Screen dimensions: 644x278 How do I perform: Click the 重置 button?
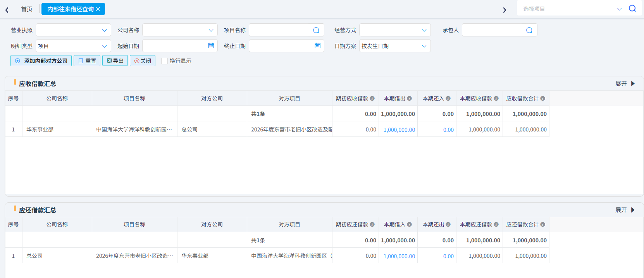87,61
